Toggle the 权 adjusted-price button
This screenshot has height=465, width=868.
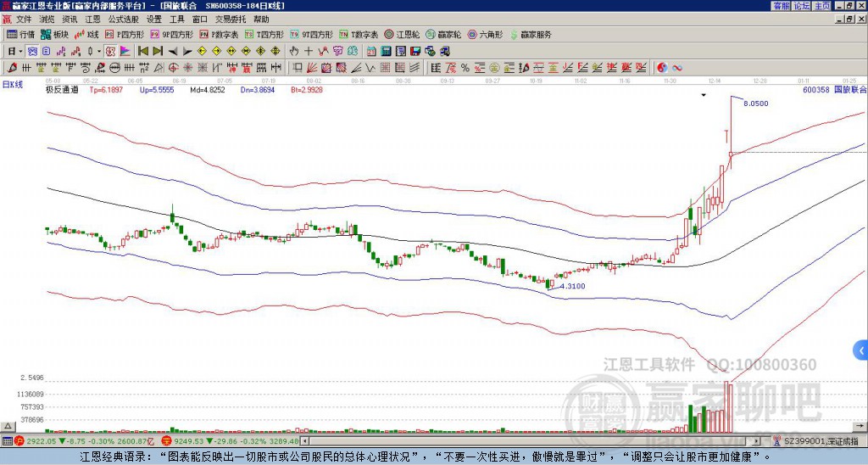point(110,52)
